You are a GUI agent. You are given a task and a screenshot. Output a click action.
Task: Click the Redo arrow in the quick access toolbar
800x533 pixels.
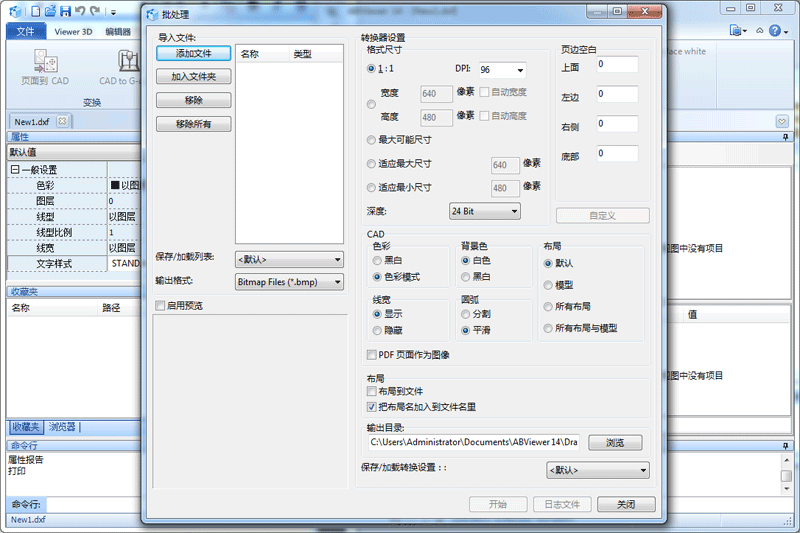95,11
